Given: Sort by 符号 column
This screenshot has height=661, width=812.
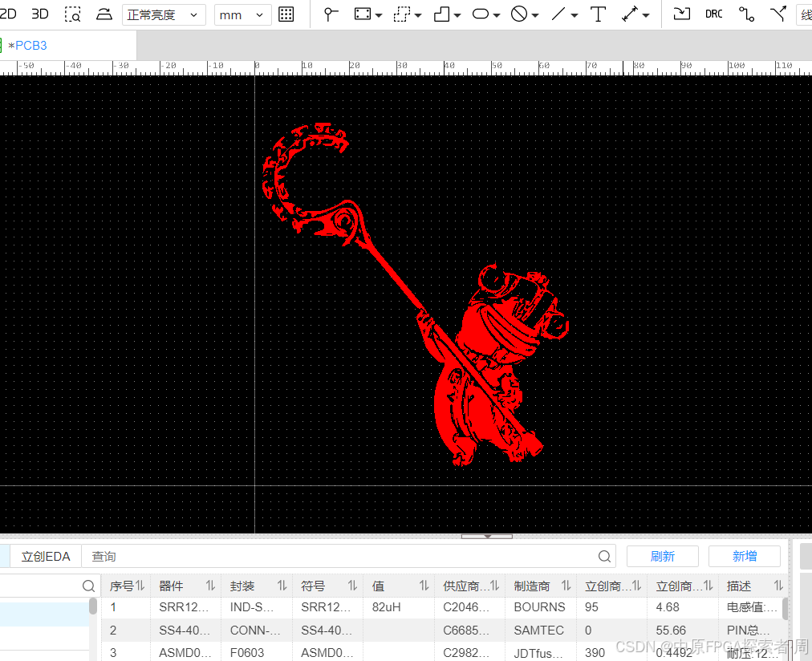Looking at the screenshot, I should coord(353,586).
